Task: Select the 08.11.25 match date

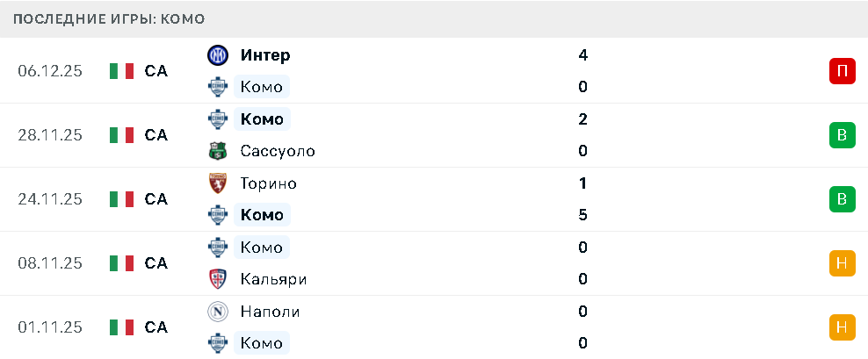Action: 50,263
